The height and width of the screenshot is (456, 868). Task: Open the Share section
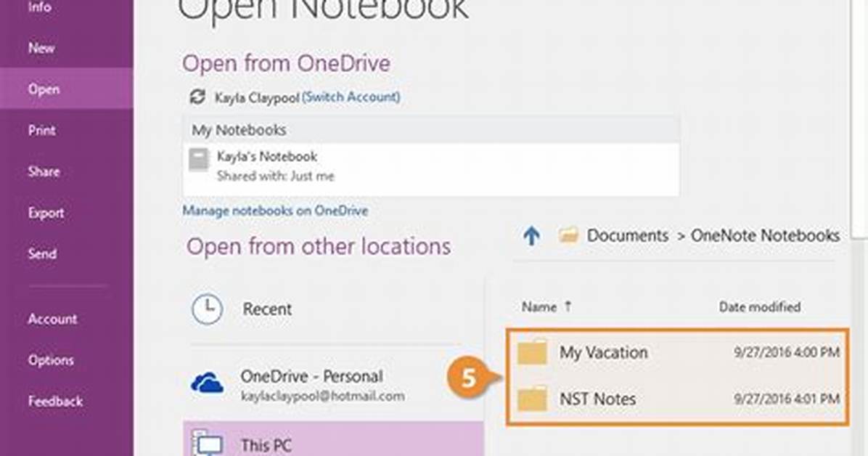coord(44,171)
